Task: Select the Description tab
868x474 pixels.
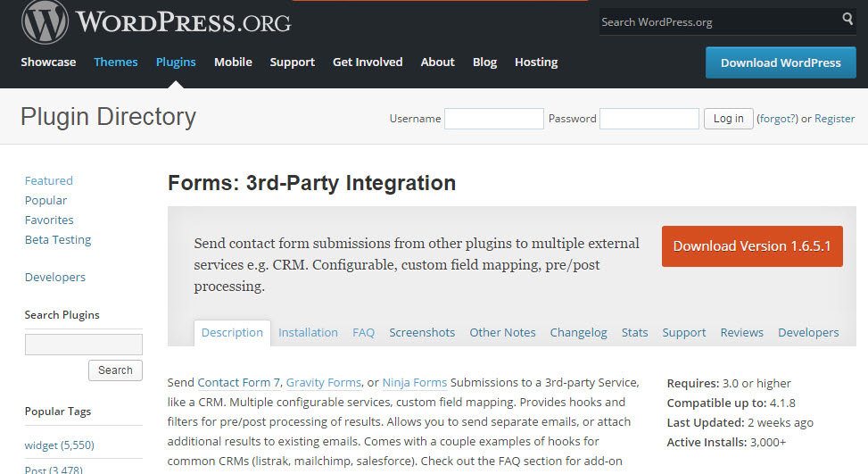Action: 232,333
